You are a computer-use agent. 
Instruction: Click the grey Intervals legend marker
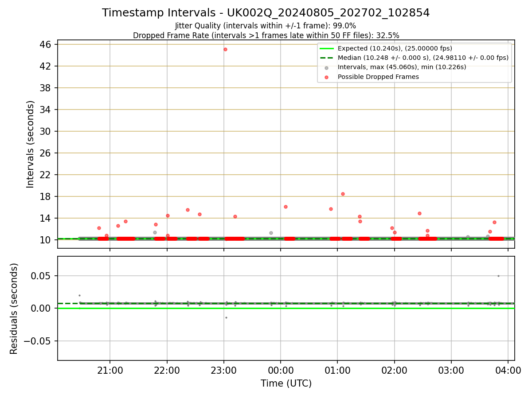coord(327,68)
